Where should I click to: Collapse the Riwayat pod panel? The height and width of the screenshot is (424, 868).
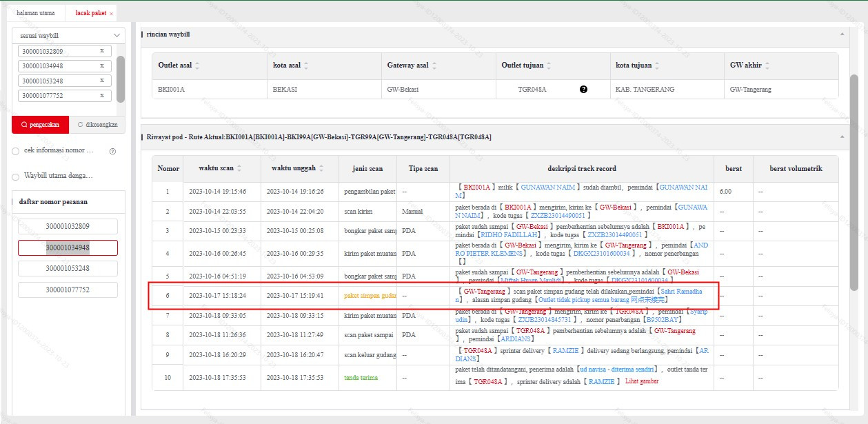pos(842,137)
